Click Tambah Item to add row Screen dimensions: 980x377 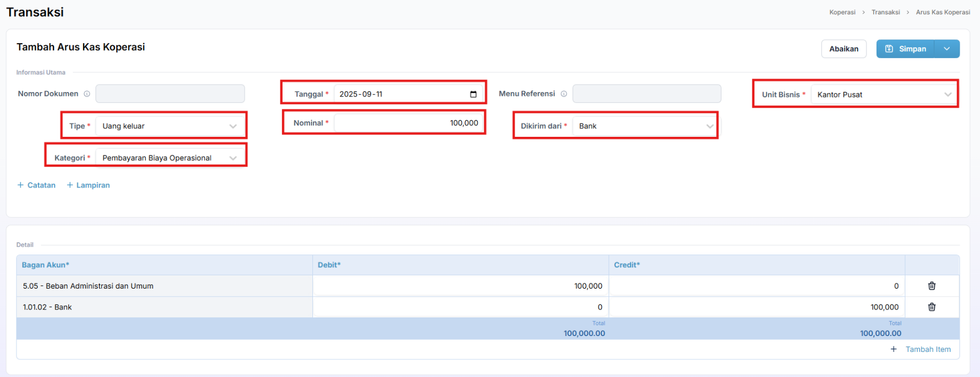pyautogui.click(x=921, y=349)
